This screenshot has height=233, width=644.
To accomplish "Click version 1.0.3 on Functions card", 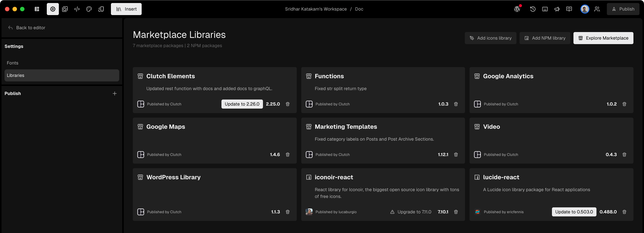I will 443,104.
